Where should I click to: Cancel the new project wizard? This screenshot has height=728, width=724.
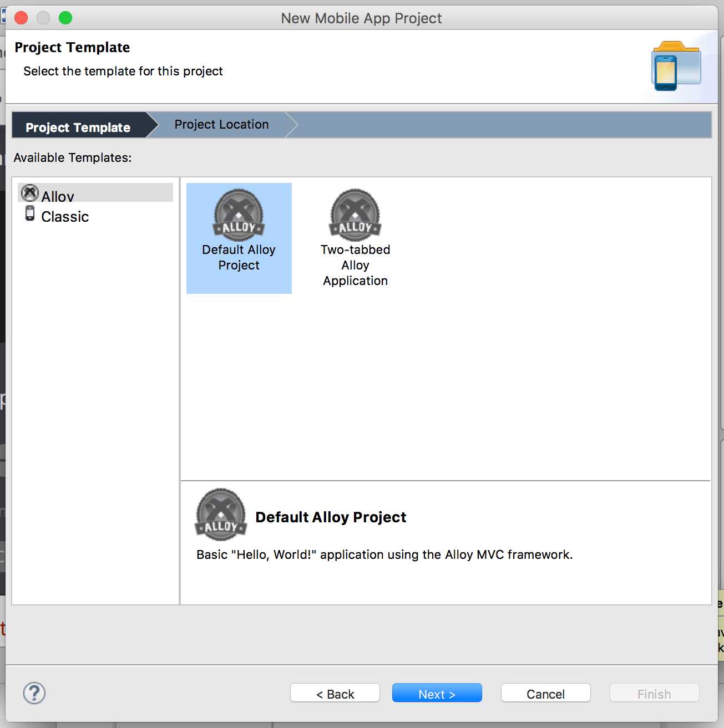pos(546,693)
